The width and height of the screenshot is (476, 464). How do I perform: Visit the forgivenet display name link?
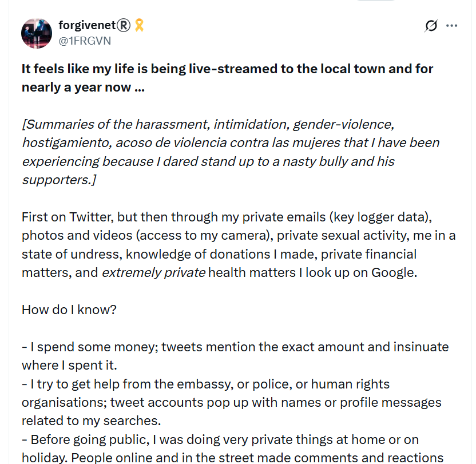click(x=88, y=25)
